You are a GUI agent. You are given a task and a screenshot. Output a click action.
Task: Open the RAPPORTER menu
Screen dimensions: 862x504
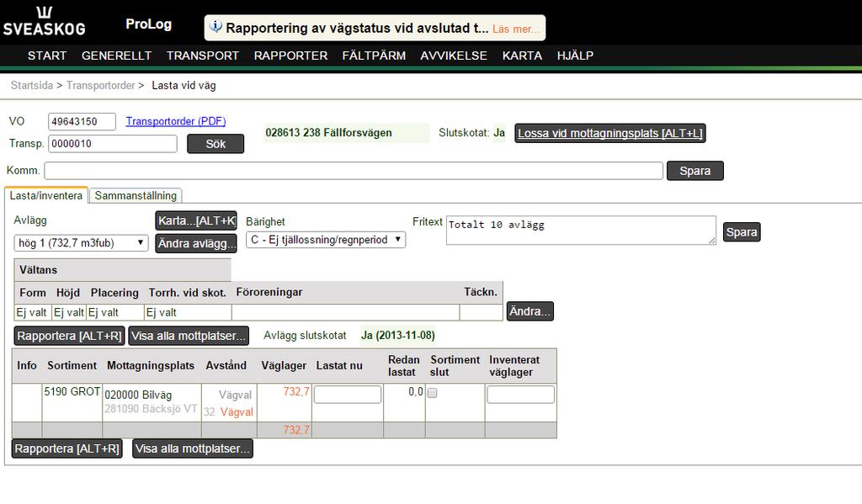click(x=290, y=56)
